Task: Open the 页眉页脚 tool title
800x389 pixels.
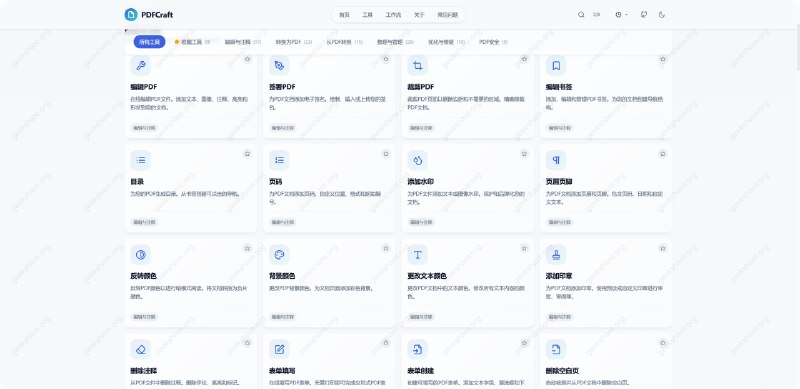Action: coord(559,181)
